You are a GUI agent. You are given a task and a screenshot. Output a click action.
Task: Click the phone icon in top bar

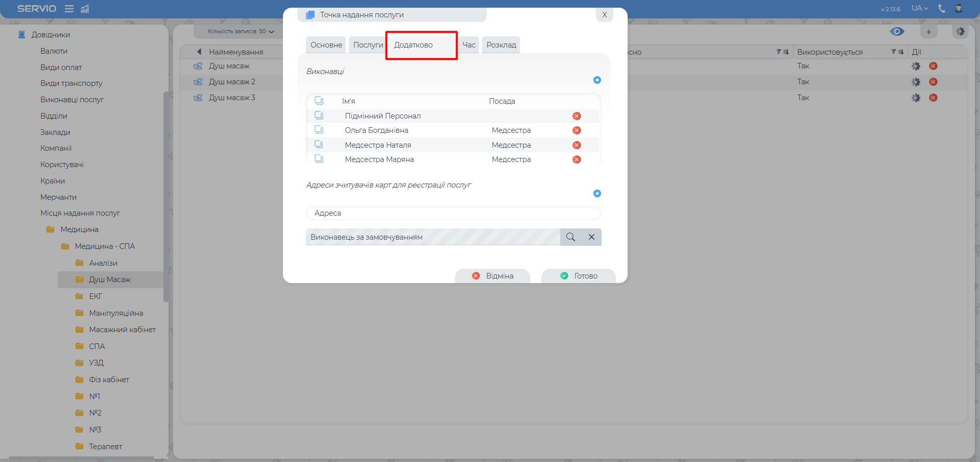click(942, 8)
